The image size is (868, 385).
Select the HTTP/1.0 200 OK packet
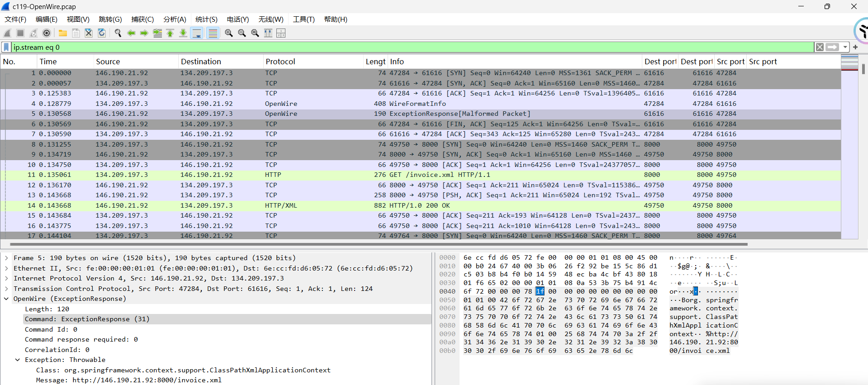pyautogui.click(x=421, y=205)
